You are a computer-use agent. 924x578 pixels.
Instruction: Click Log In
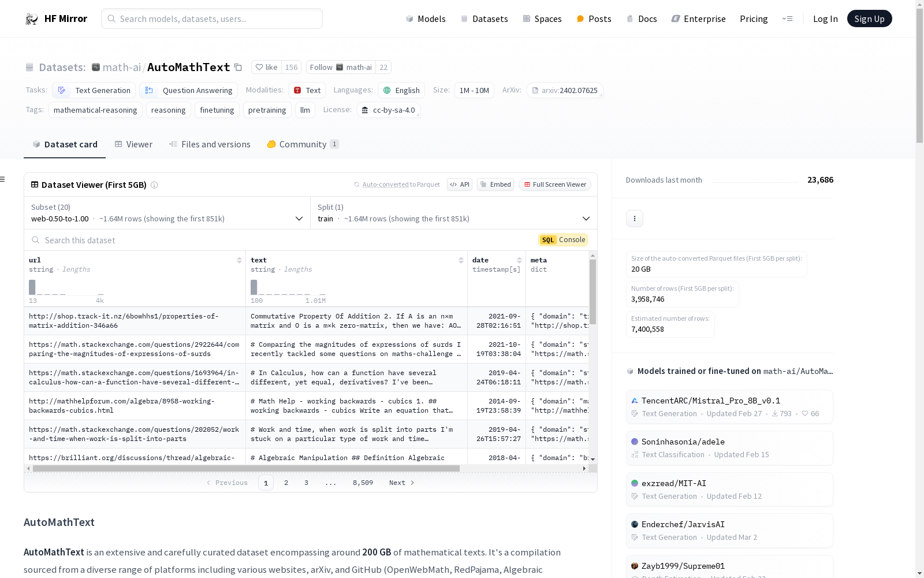click(825, 18)
